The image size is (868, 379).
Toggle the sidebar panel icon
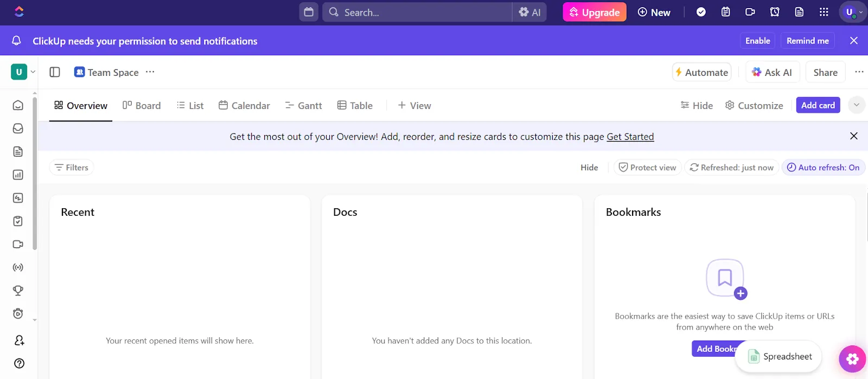coord(55,72)
